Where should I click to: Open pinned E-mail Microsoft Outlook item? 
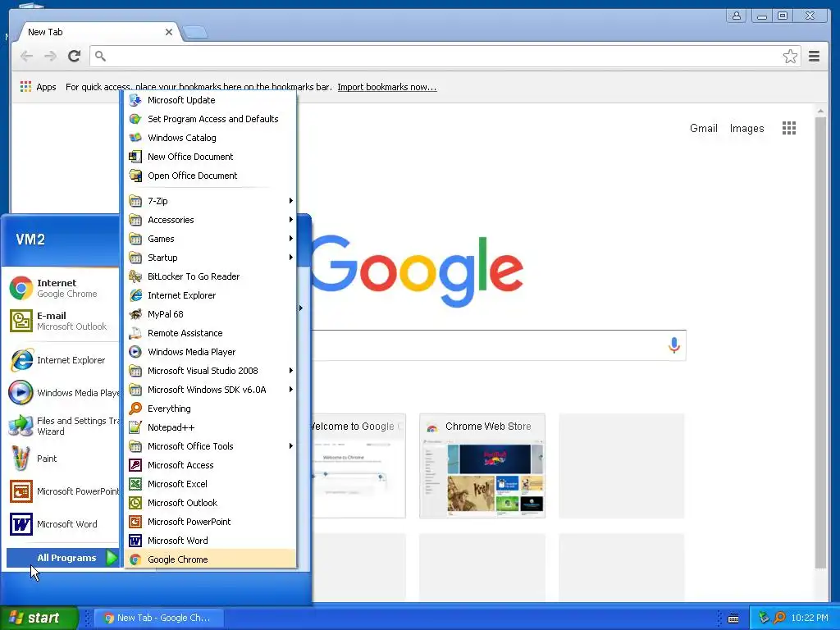[62, 321]
